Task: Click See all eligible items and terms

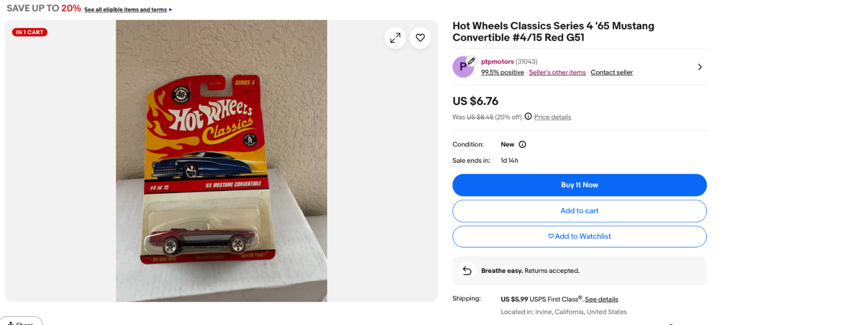Action: 125,10
